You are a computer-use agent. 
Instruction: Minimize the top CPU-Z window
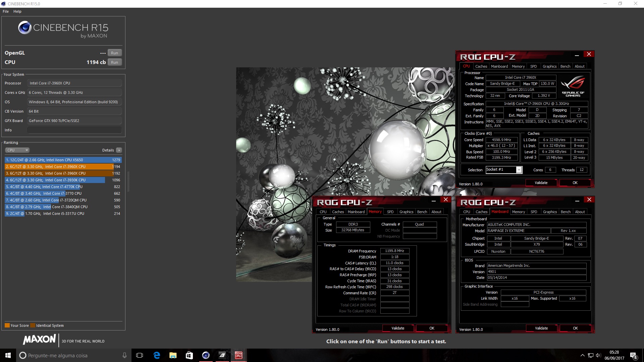click(x=577, y=55)
